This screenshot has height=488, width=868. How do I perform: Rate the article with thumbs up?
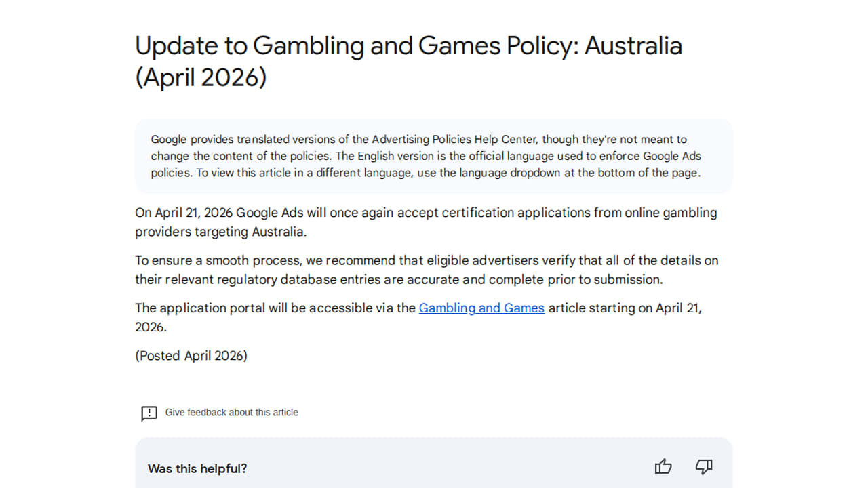(663, 467)
